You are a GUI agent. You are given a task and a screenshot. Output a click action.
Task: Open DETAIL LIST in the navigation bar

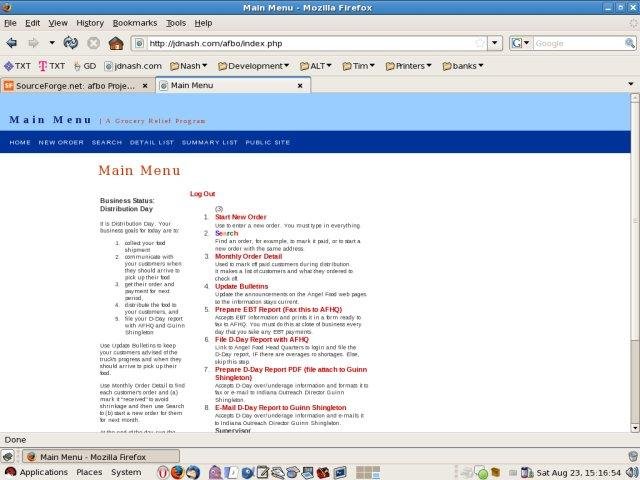pos(152,142)
